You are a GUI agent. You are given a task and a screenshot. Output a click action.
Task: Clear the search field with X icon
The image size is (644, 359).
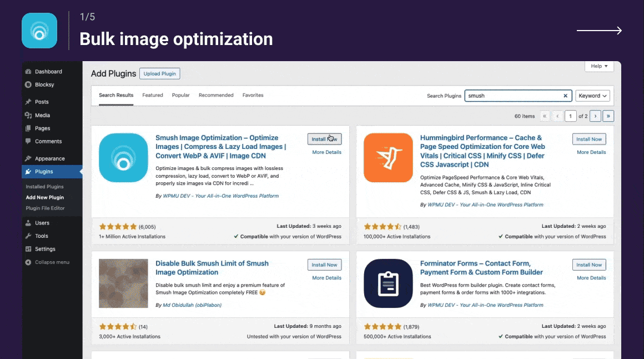565,96
